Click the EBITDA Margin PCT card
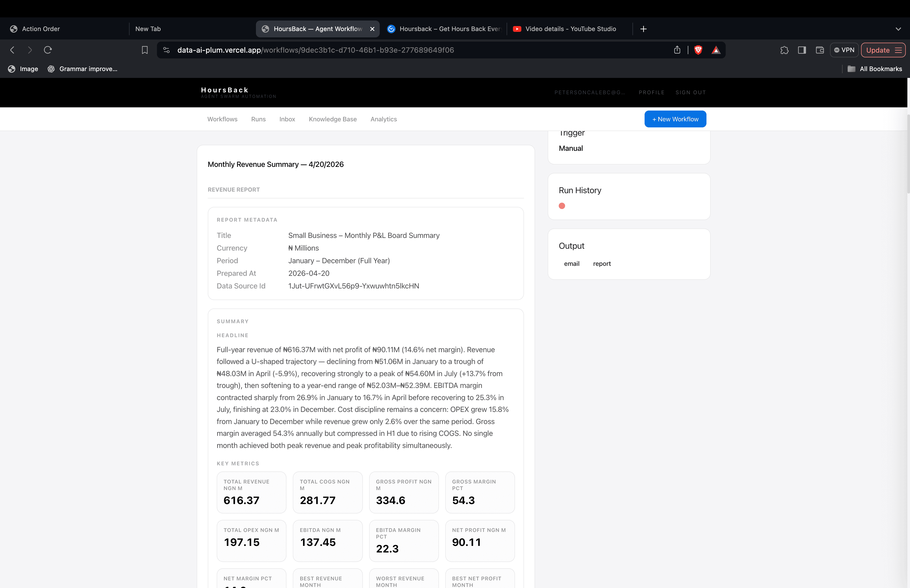Image resolution: width=910 pixels, height=588 pixels. tap(404, 541)
